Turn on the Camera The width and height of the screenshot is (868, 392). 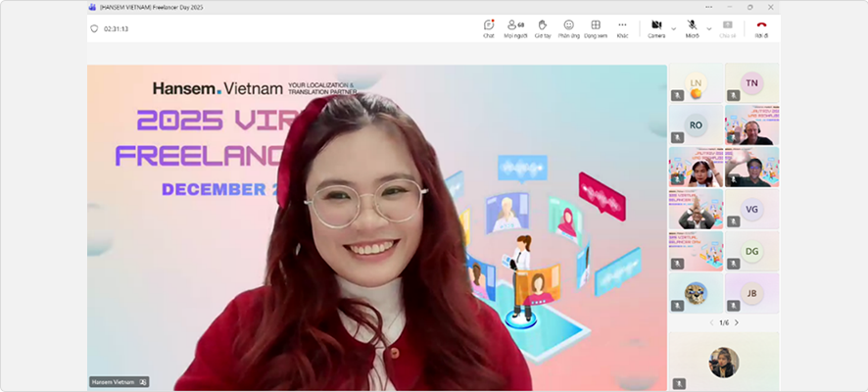656,27
